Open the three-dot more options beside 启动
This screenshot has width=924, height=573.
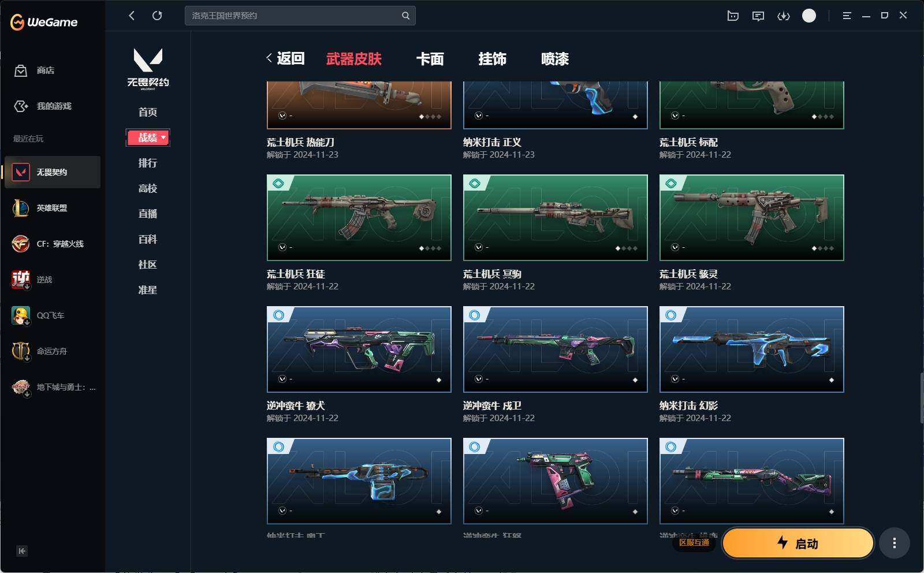click(895, 543)
